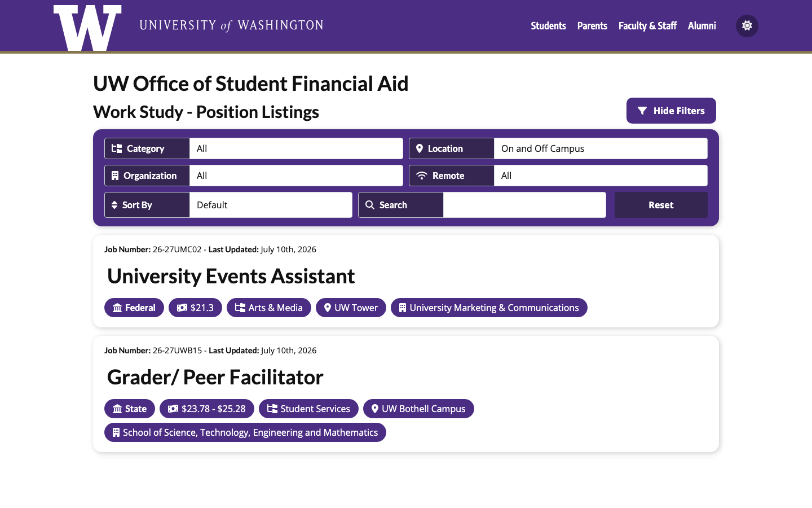Click School of Science, Technology, Engineering tag

click(245, 432)
